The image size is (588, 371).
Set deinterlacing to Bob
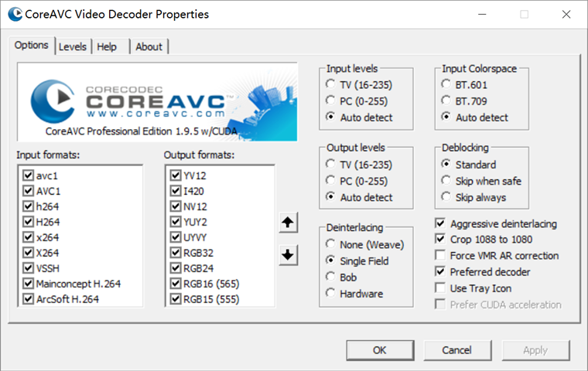331,277
